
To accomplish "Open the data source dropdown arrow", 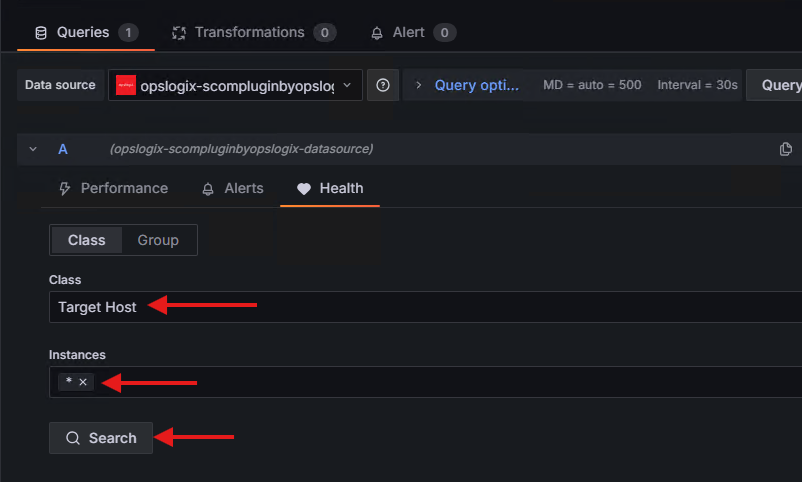I will point(347,85).
